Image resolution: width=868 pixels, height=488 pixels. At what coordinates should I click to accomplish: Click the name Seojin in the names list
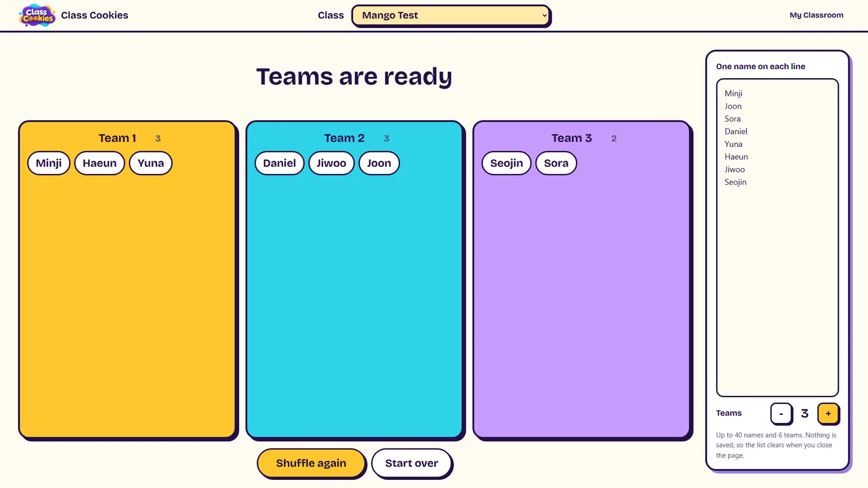pyautogui.click(x=736, y=182)
